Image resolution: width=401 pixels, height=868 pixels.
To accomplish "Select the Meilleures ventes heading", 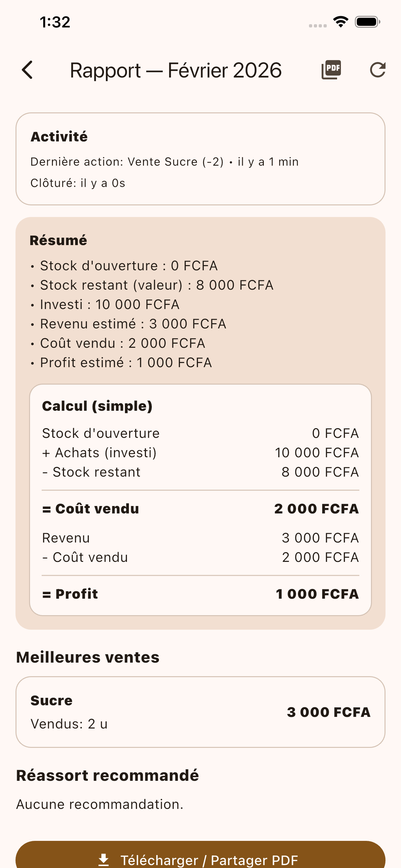I will 87,656.
